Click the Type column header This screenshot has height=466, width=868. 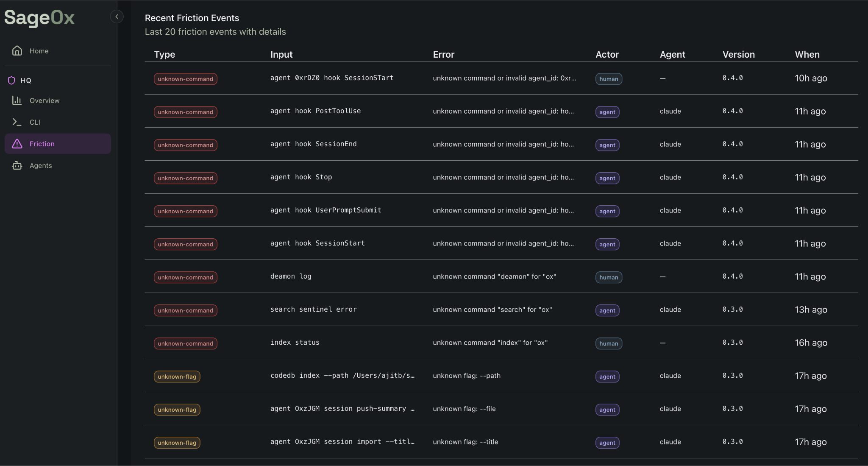pyautogui.click(x=164, y=54)
